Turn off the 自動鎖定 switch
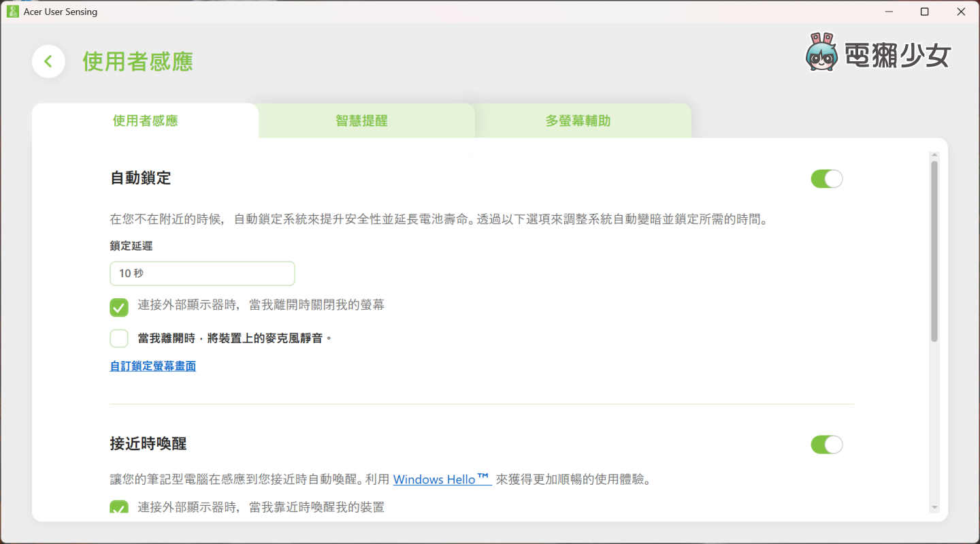The width and height of the screenshot is (980, 544). pos(826,179)
